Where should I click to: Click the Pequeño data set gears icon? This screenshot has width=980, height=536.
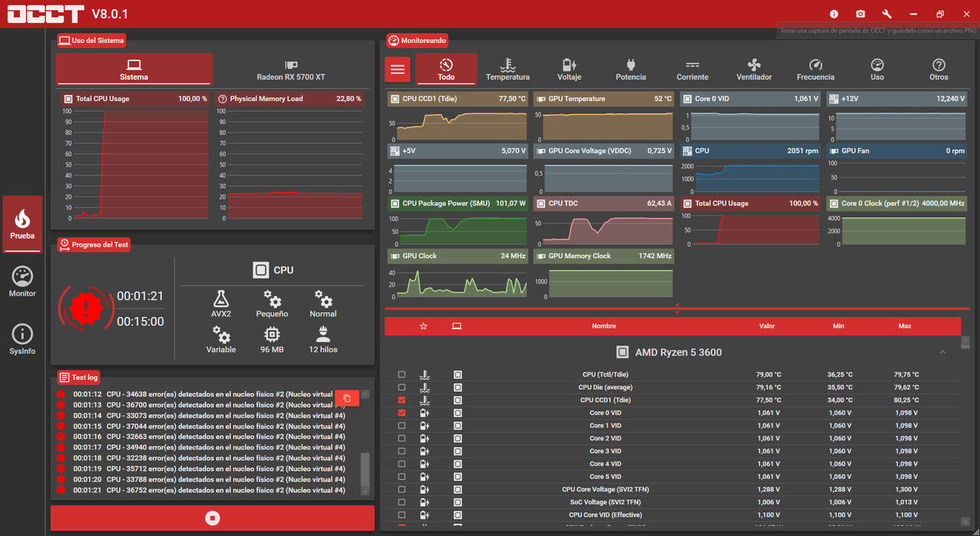272,299
